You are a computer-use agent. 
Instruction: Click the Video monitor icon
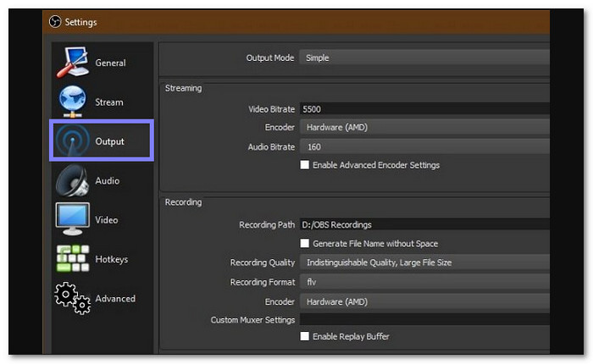click(x=72, y=219)
